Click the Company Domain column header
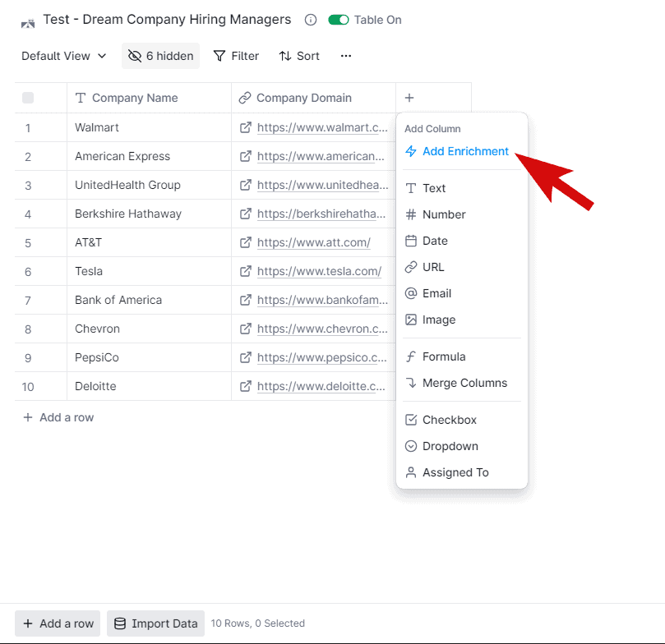 click(313, 98)
